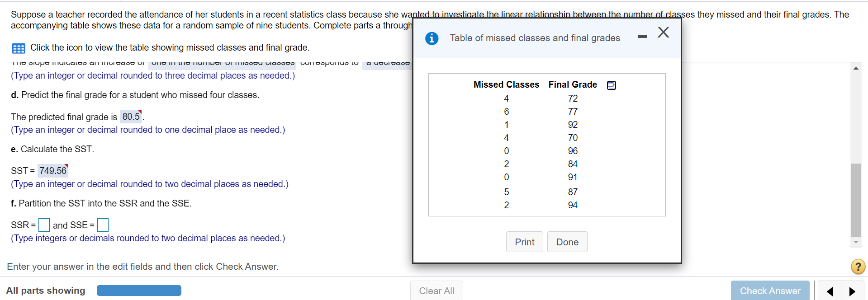Click the copy-table icon beside Final Grade
The width and height of the screenshot is (868, 300).
(611, 85)
